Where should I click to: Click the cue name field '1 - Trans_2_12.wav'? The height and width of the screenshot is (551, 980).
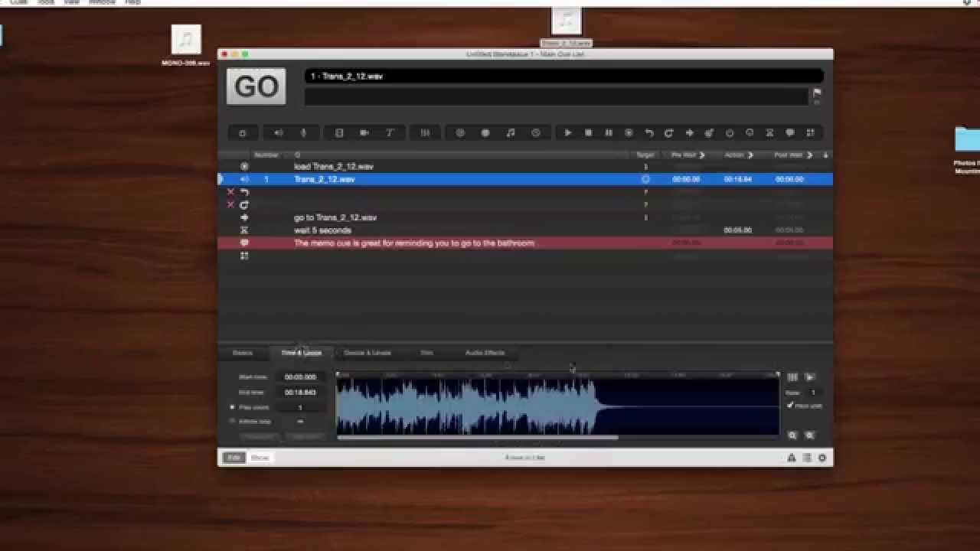[564, 77]
